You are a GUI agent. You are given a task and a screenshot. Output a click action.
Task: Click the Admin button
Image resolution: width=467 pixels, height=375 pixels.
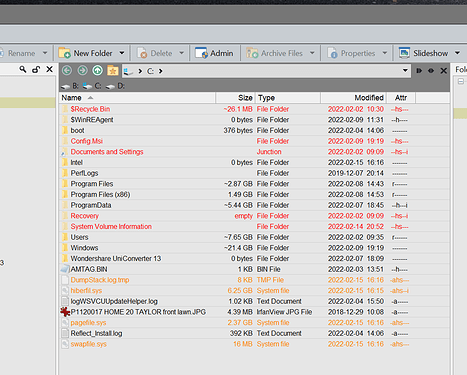point(214,53)
